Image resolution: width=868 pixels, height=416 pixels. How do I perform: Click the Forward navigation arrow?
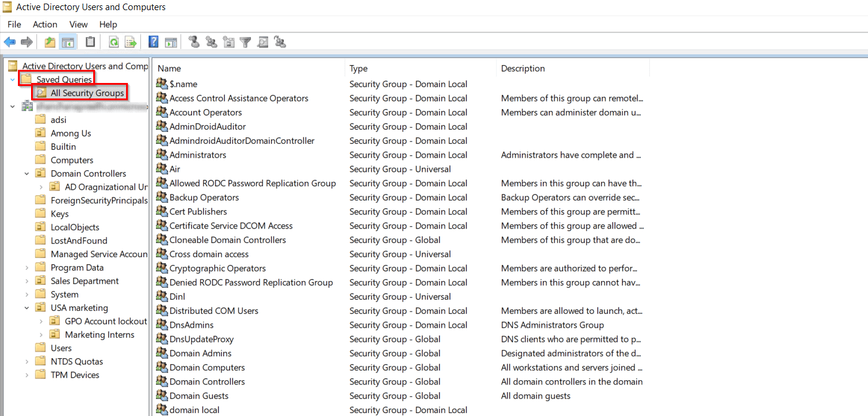26,41
